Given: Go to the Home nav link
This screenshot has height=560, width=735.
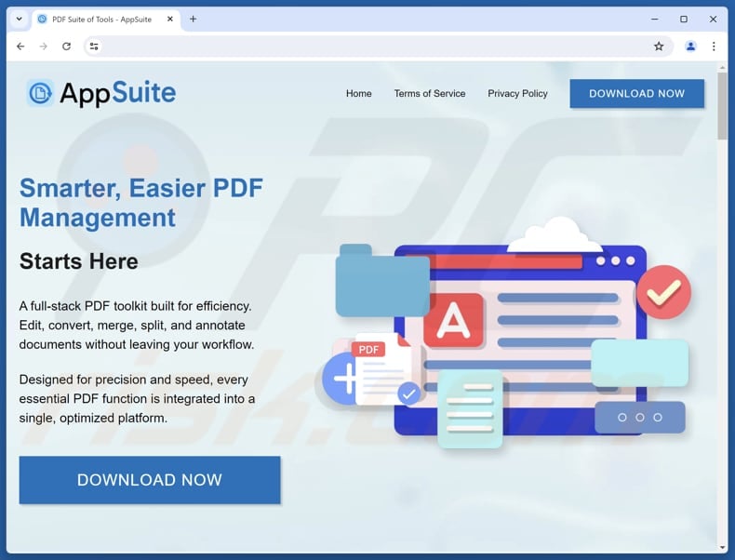Looking at the screenshot, I should [358, 93].
